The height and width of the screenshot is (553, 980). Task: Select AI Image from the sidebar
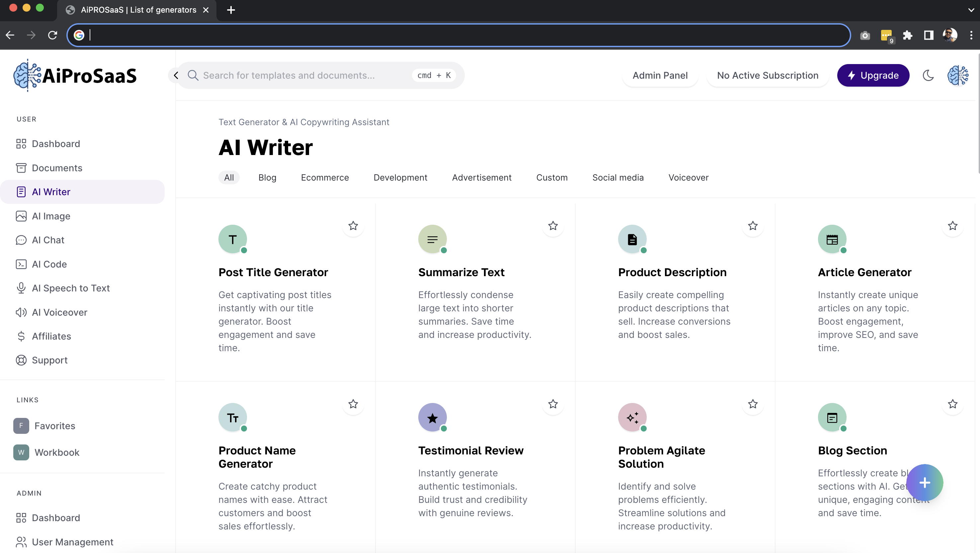pos(50,216)
